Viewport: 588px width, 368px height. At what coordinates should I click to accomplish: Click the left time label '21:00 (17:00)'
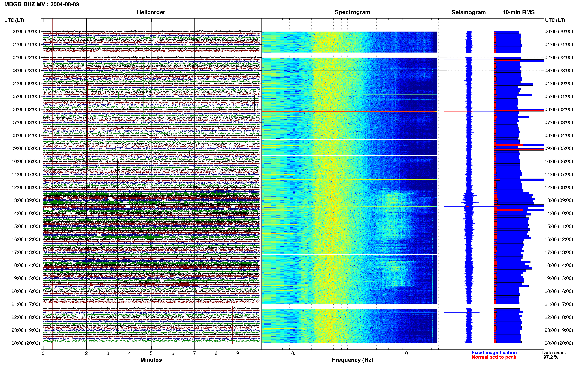(x=26, y=304)
